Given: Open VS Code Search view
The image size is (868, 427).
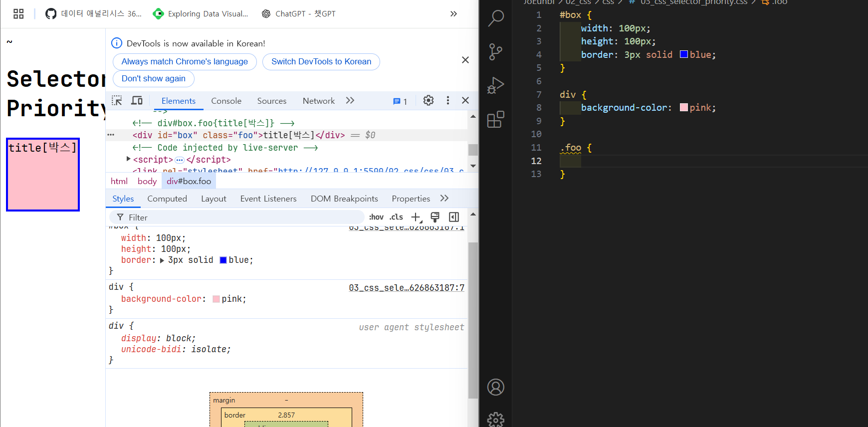Looking at the screenshot, I should pyautogui.click(x=495, y=18).
